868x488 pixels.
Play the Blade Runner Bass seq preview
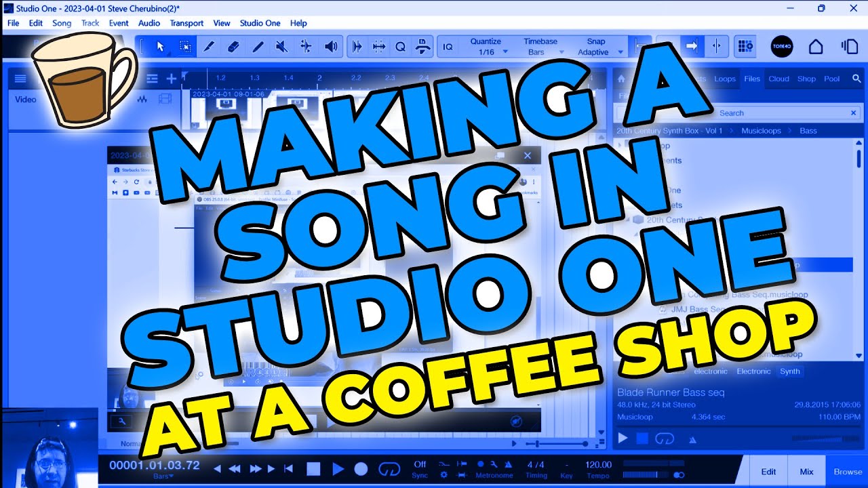(623, 439)
